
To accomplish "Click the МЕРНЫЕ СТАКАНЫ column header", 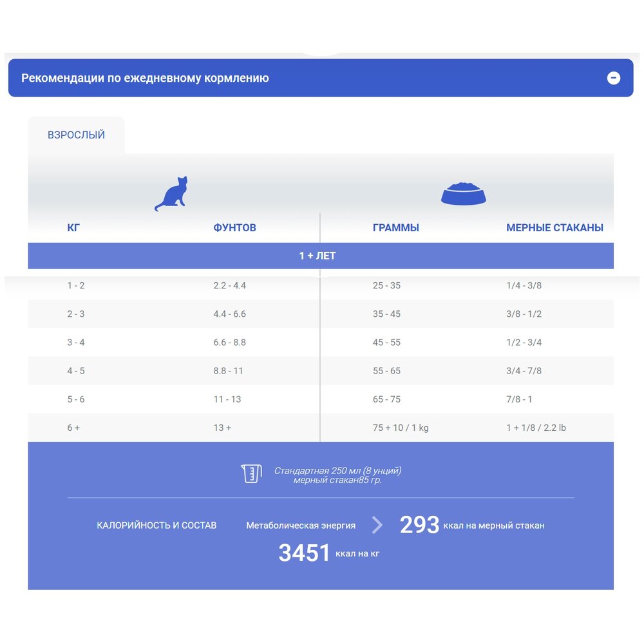I will click(554, 227).
